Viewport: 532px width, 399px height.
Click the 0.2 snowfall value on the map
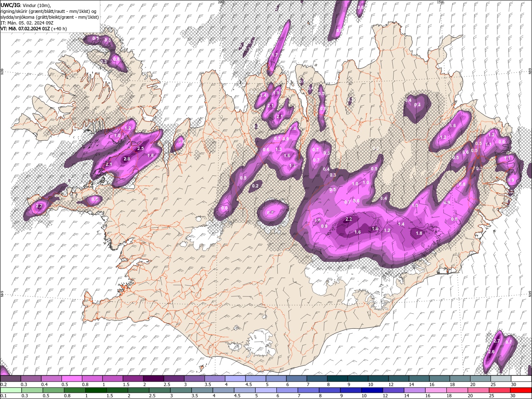point(255,186)
